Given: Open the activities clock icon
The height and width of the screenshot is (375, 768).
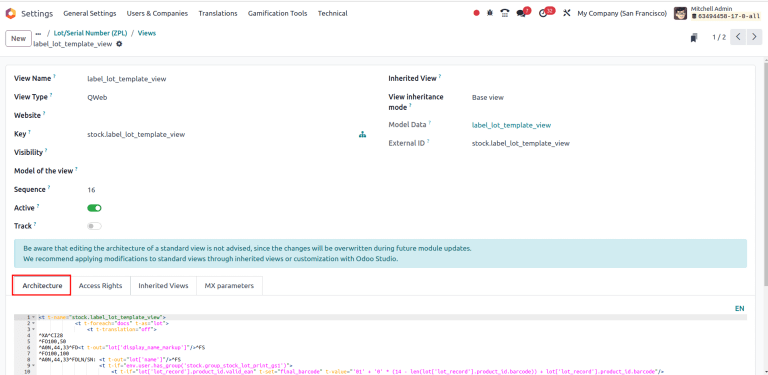Looking at the screenshot, I should coord(543,14).
